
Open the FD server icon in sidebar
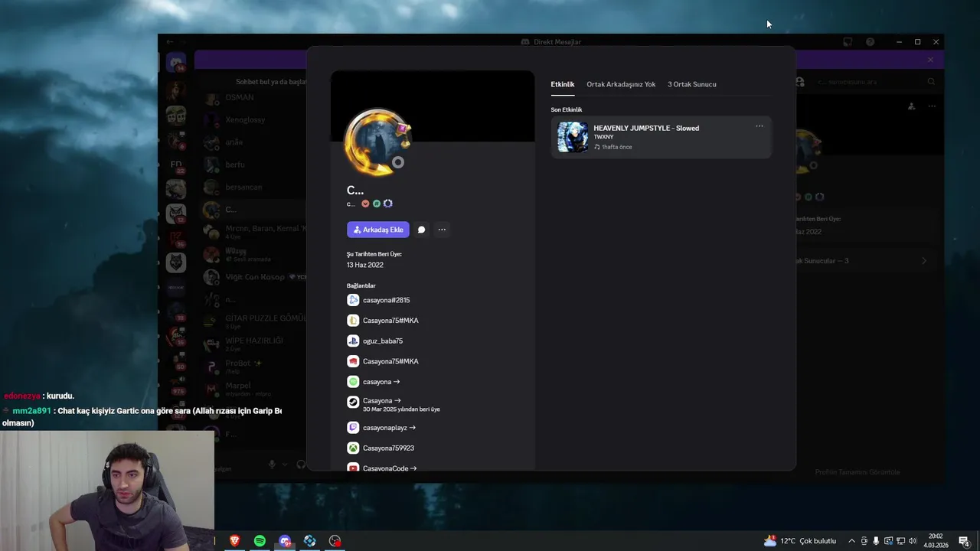coord(176,165)
